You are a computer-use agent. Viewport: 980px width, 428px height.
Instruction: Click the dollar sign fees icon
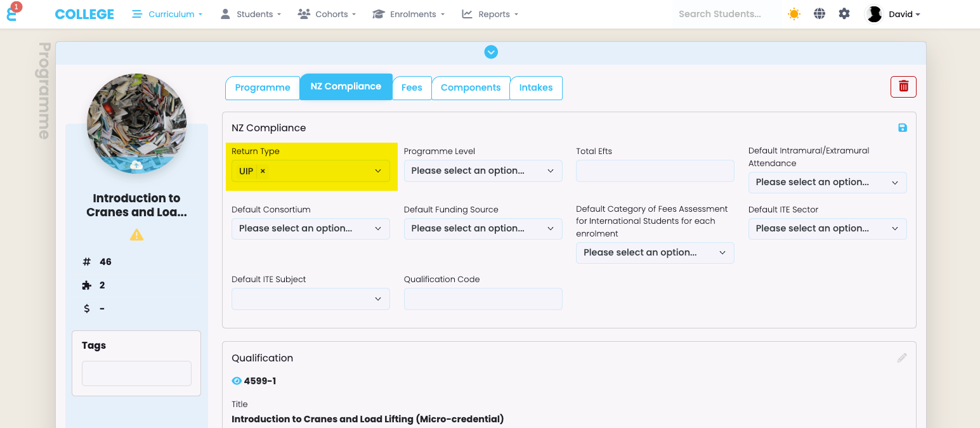(x=87, y=309)
